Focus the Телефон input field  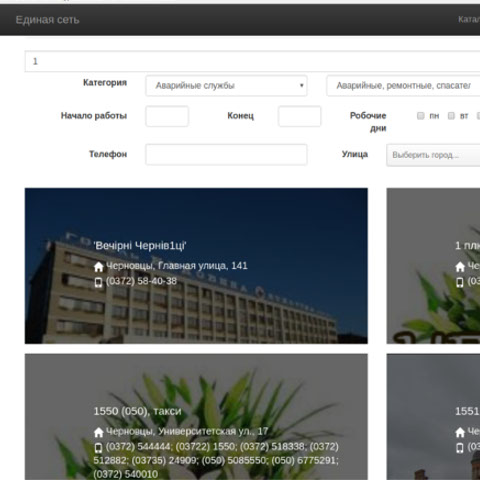pyautogui.click(x=226, y=155)
